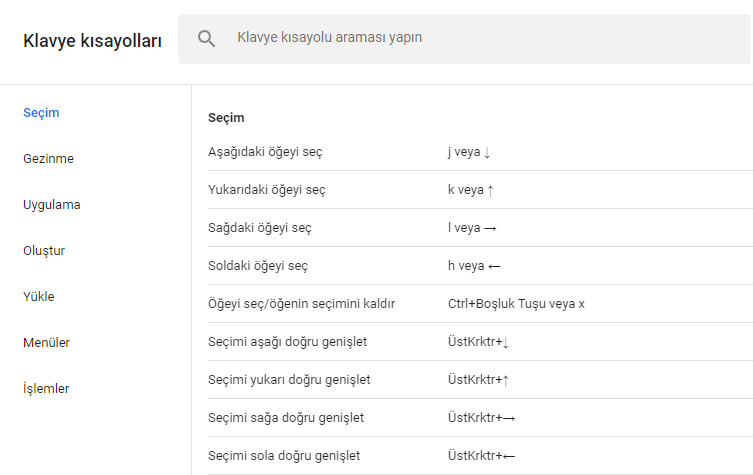Jump to the İşlemler shortcuts section

[x=46, y=389]
